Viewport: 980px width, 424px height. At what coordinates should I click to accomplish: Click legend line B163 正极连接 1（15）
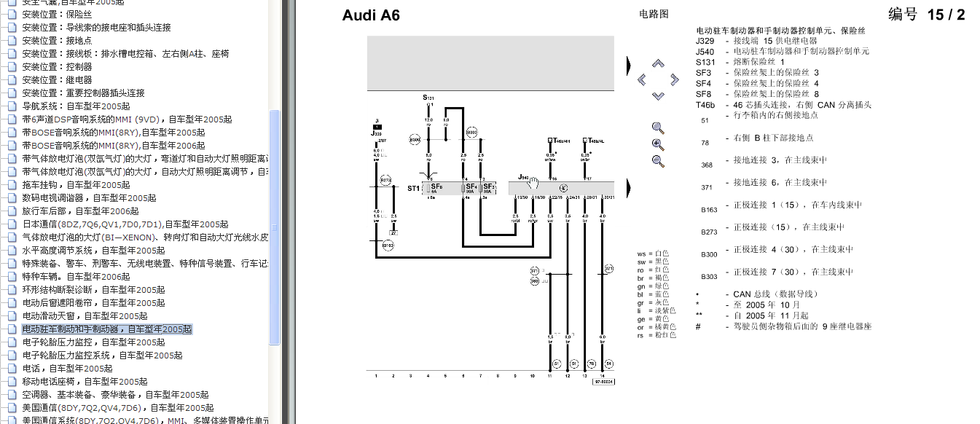pos(780,206)
